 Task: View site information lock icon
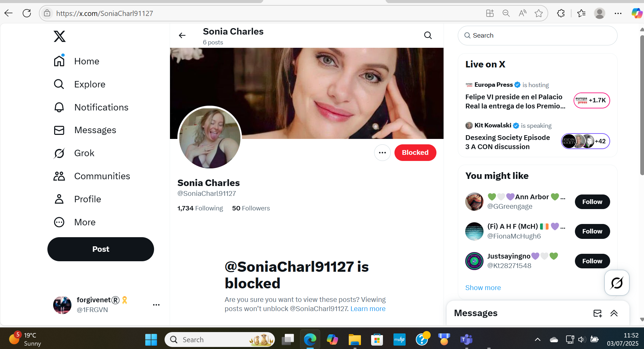47,13
